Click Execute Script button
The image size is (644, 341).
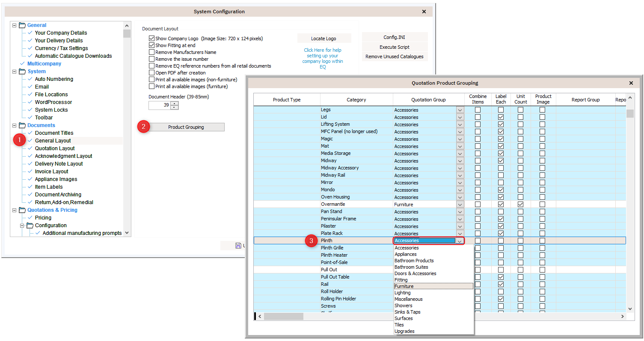(395, 47)
